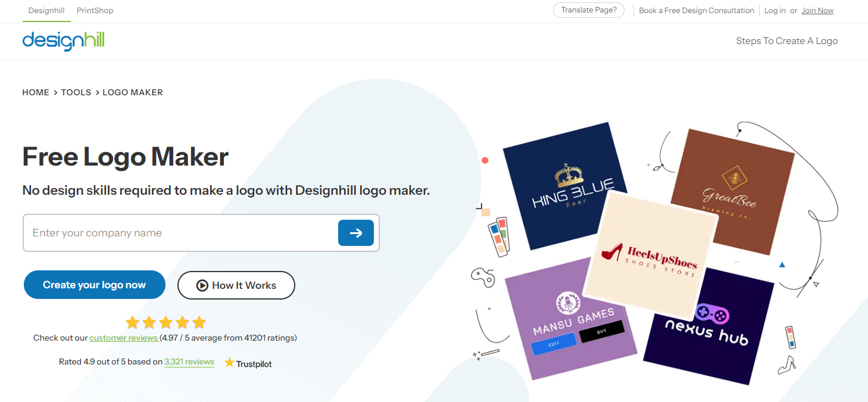
Task: Click the Free Logo Maker heading
Action: tap(126, 157)
